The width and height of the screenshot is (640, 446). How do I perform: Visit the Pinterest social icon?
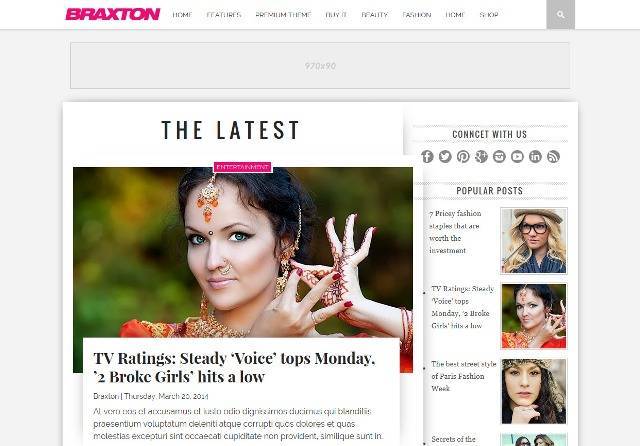[x=463, y=157]
